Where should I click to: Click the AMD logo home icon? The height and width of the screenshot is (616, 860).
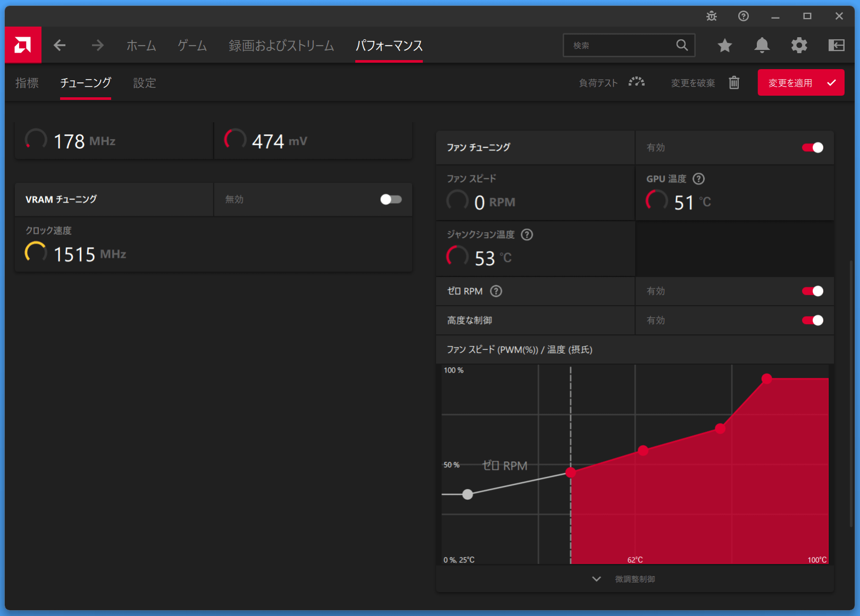coord(23,45)
